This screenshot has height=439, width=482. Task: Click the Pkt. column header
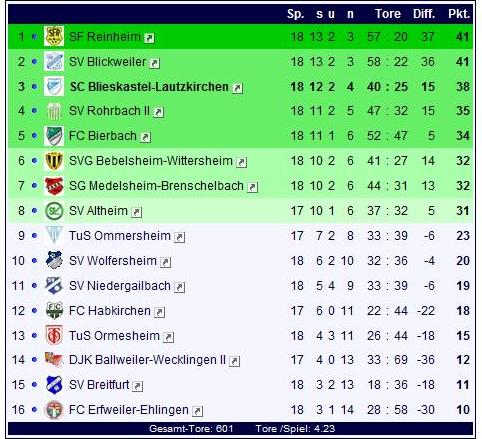(x=459, y=14)
